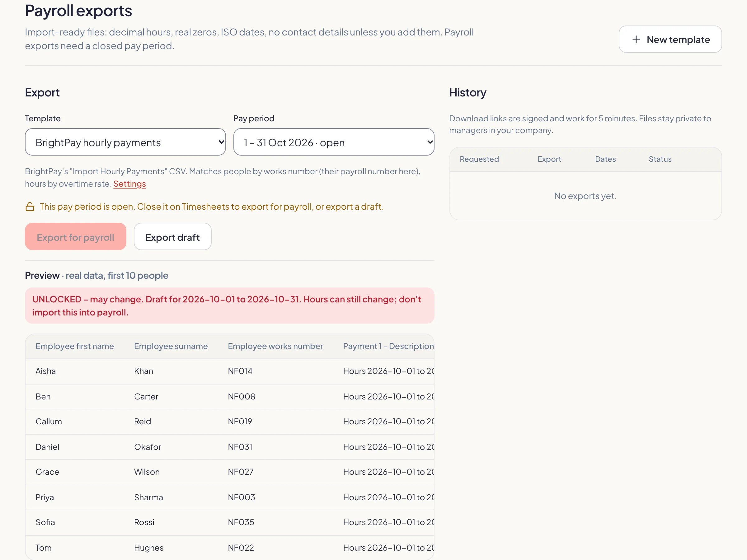The height and width of the screenshot is (560, 747).
Task: Select the Daniel cell
Action: 47,447
